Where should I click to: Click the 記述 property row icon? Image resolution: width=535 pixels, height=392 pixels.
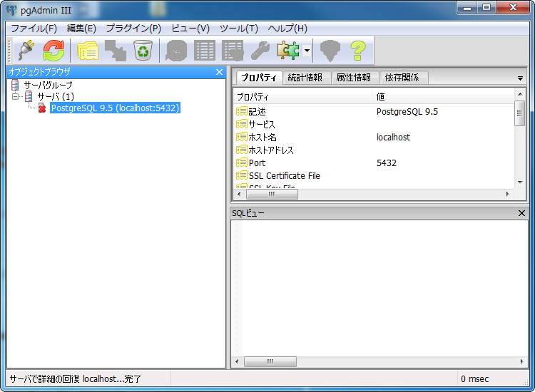(242, 111)
